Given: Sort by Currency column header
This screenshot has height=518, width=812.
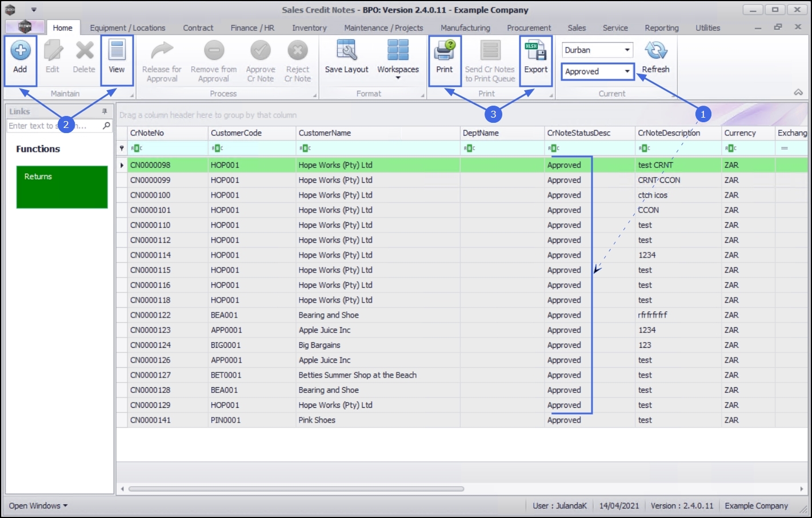Looking at the screenshot, I should (748, 133).
